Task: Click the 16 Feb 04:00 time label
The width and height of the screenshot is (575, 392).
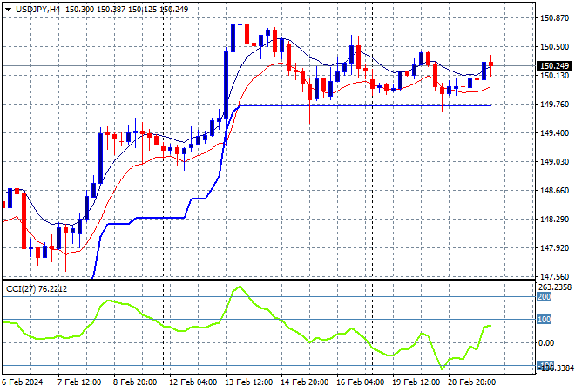Action: click(x=360, y=382)
